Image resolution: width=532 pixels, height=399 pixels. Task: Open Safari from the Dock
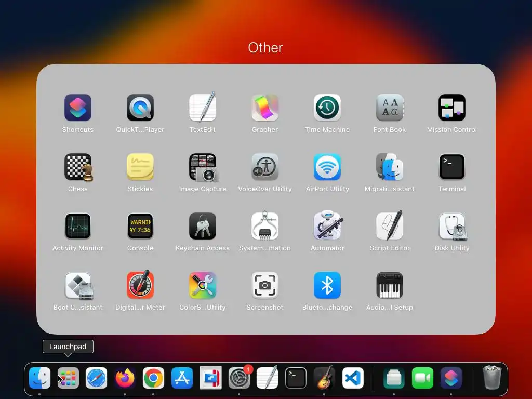pyautogui.click(x=96, y=378)
